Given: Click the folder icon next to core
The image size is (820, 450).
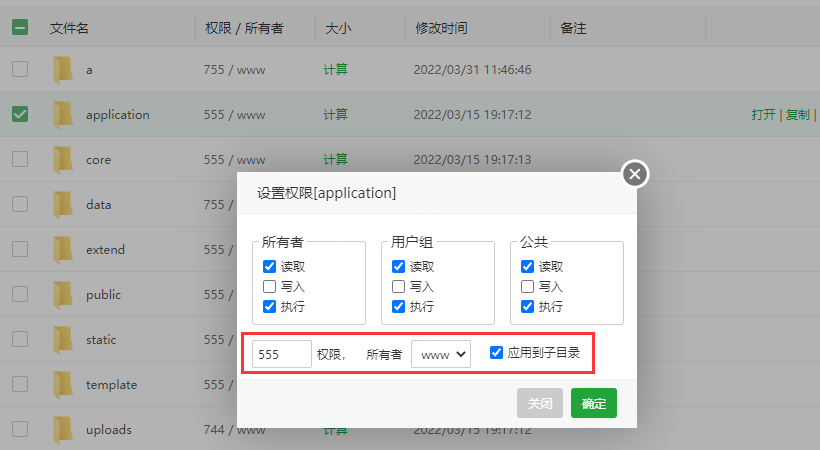Looking at the screenshot, I should tap(64, 159).
